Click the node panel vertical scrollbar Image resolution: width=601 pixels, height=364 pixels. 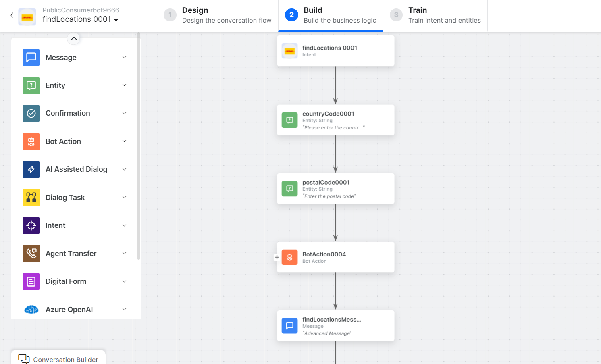(x=139, y=145)
